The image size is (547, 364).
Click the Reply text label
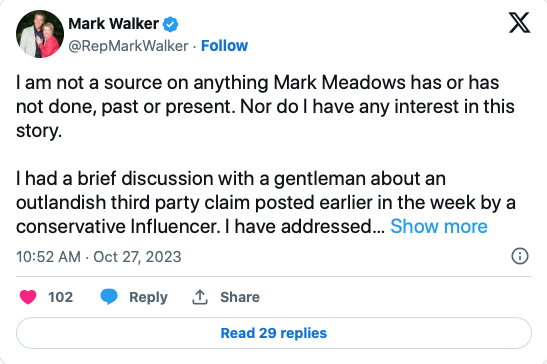coord(148,297)
